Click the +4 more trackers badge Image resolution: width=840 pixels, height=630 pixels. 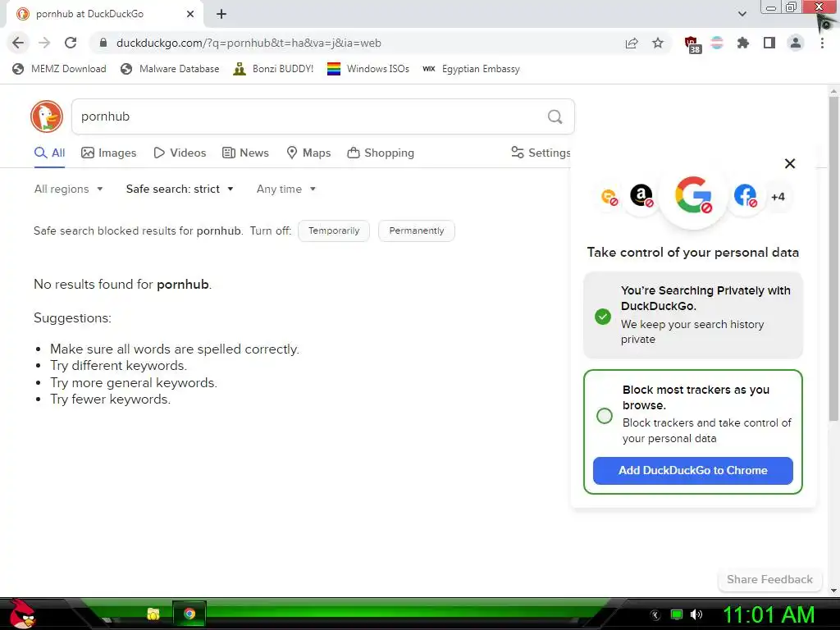(x=778, y=197)
